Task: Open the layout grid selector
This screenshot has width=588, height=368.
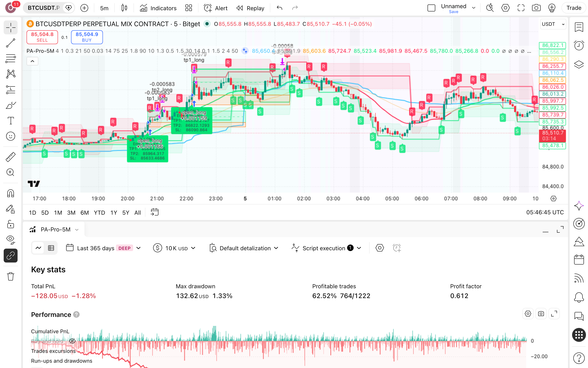Action: [189, 8]
